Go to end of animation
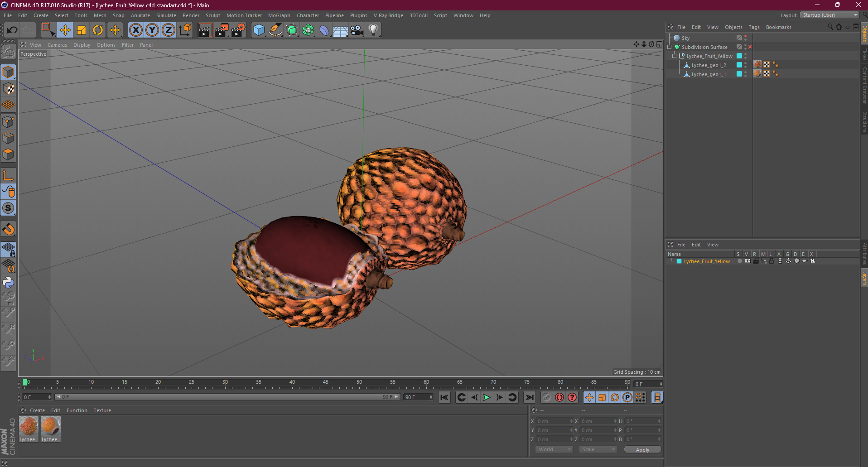The width and height of the screenshot is (868, 467). [x=529, y=397]
